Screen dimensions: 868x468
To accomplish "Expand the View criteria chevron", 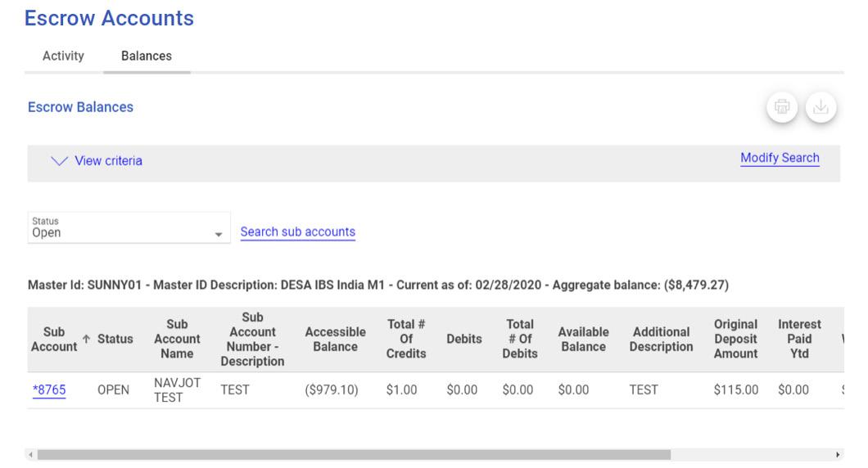I will point(60,160).
